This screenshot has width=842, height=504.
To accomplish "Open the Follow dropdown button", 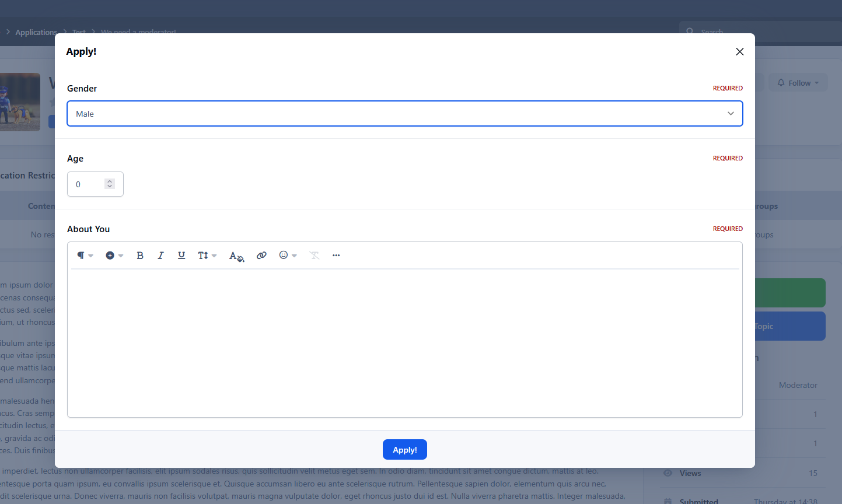I will pyautogui.click(x=798, y=83).
